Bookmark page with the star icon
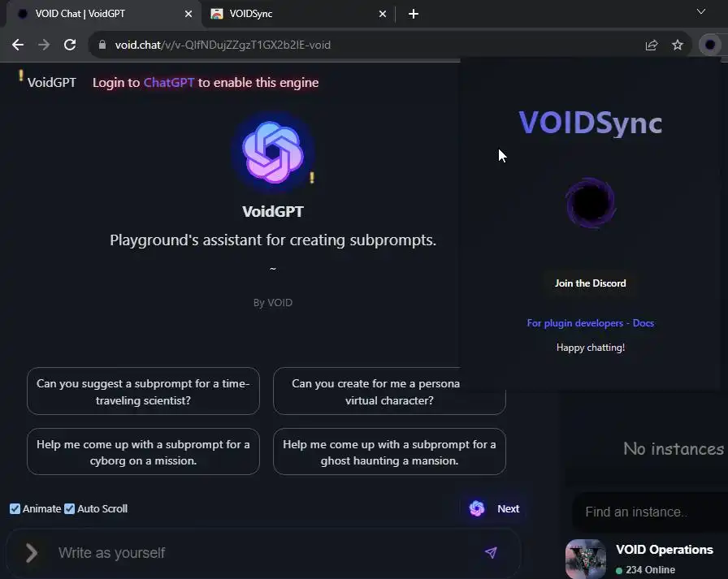 (x=678, y=45)
